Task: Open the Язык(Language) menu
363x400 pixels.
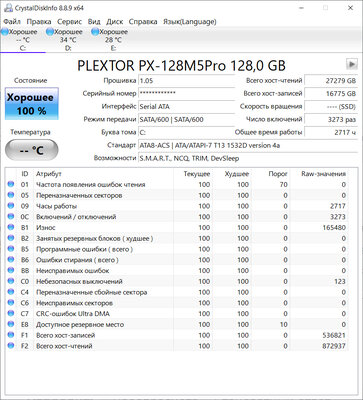Action: 190,22
